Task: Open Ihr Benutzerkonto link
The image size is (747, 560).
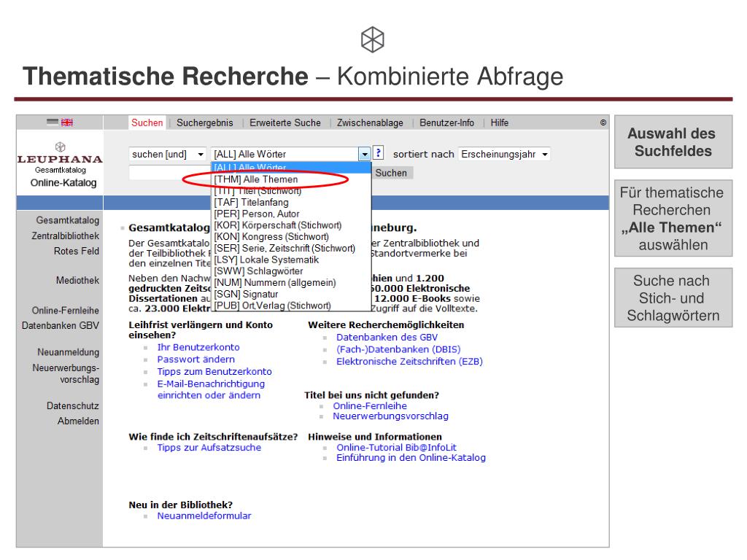Action: [x=198, y=347]
